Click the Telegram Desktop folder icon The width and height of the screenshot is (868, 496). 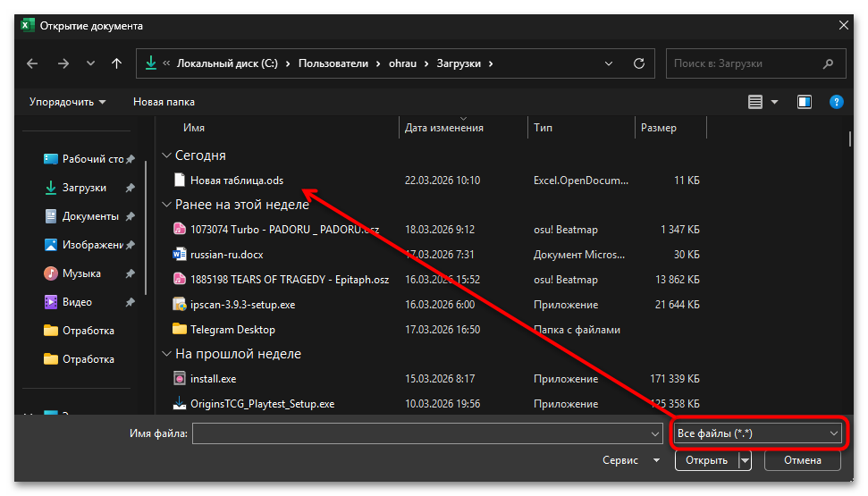[x=180, y=330]
